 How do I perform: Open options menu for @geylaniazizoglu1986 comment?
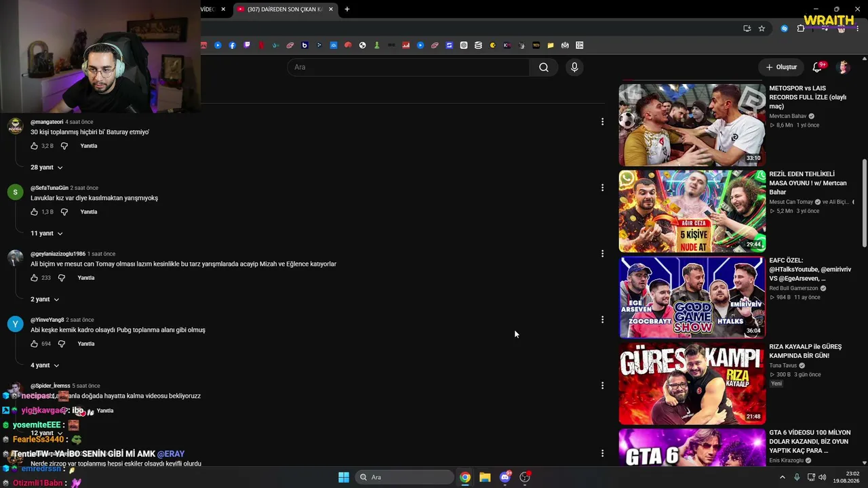click(x=602, y=253)
